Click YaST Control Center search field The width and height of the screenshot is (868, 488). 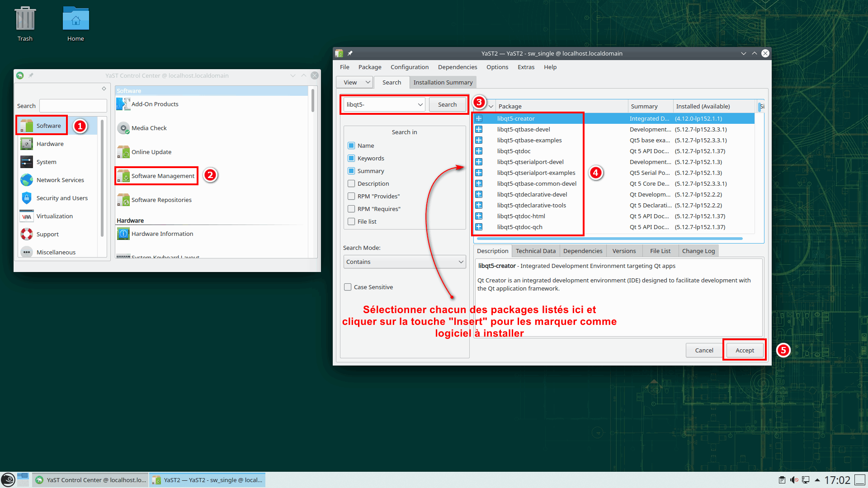[73, 106]
